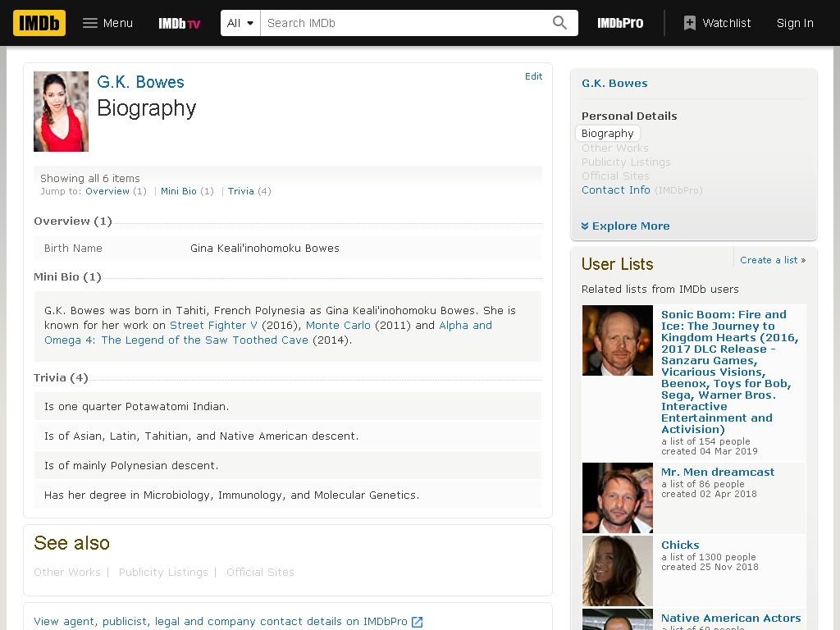Open Monte Carlo link
840x630 pixels.
pyautogui.click(x=338, y=325)
